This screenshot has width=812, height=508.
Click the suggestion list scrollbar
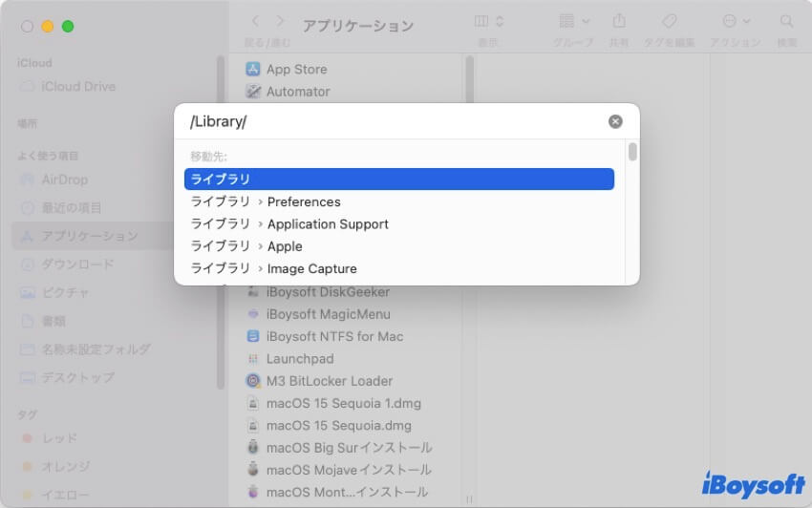[632, 153]
